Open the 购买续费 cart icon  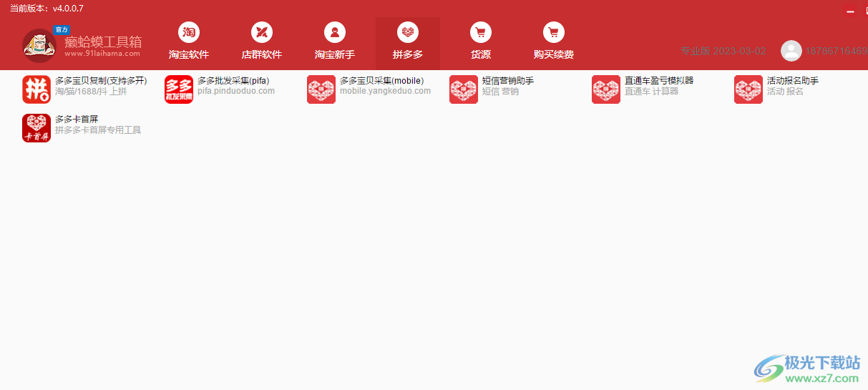coord(554,32)
